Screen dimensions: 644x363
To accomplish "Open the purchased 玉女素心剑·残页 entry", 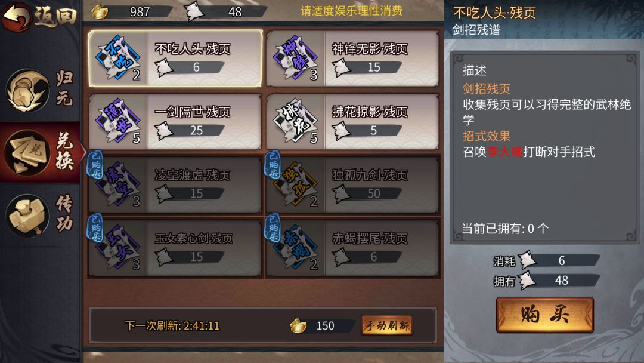I will tap(175, 248).
